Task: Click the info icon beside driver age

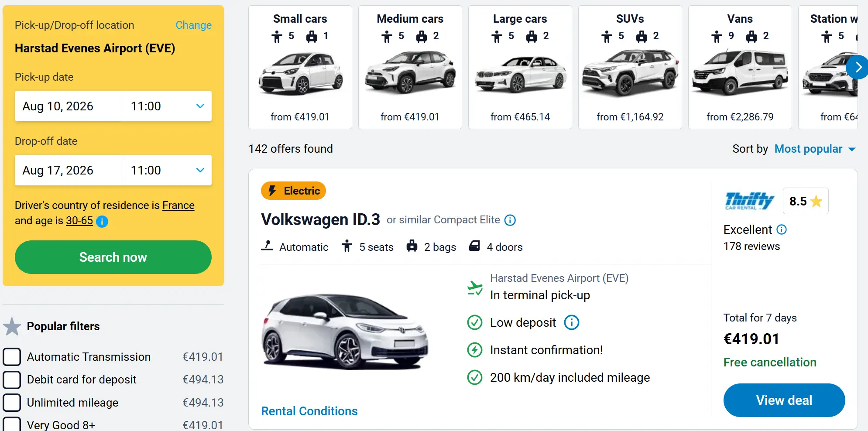Action: pyautogui.click(x=102, y=222)
